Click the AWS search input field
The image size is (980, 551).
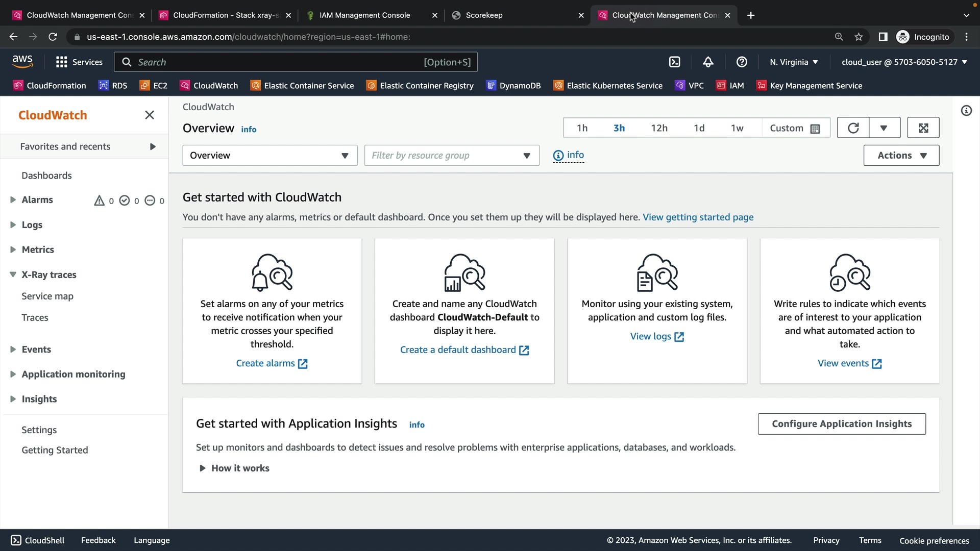coord(276,62)
